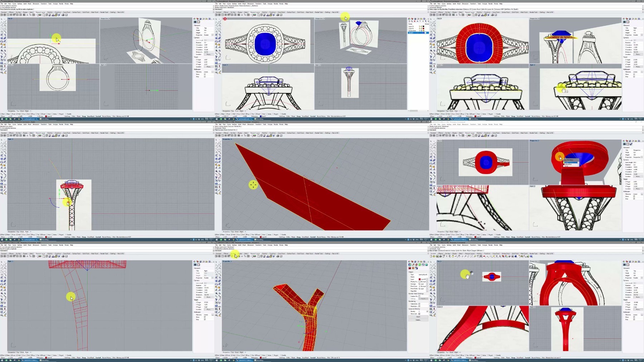Toggle Mid osnap in ring-sketch-only window
Viewport: 644px width, 362px height.
pyautogui.click(x=19, y=114)
